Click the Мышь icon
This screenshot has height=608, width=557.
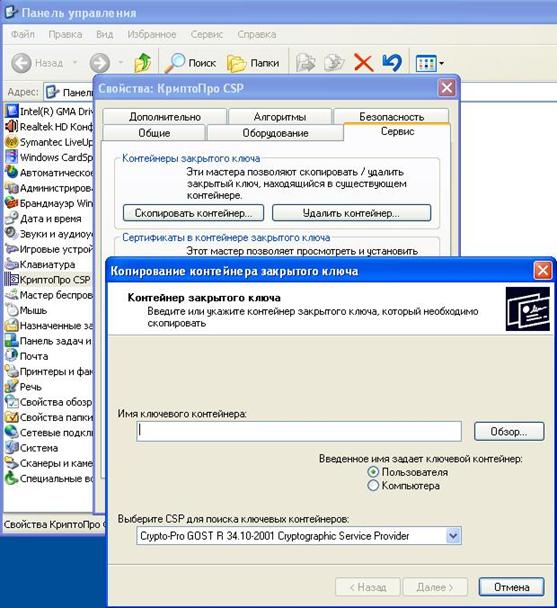click(12, 310)
